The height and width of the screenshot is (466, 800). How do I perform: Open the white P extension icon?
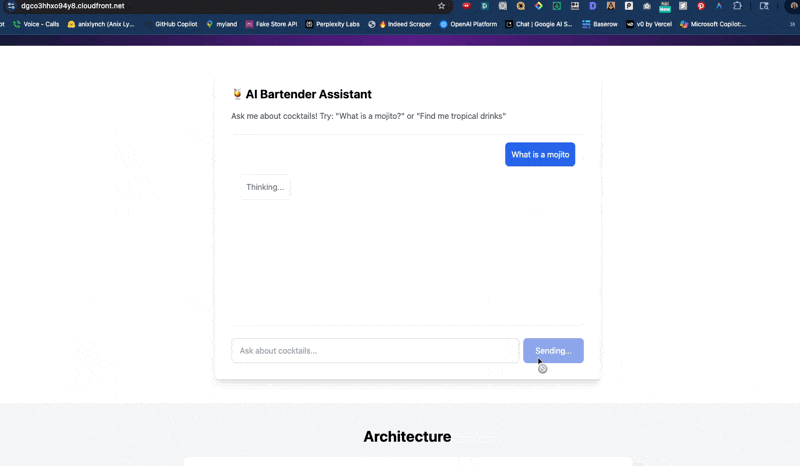[629, 6]
